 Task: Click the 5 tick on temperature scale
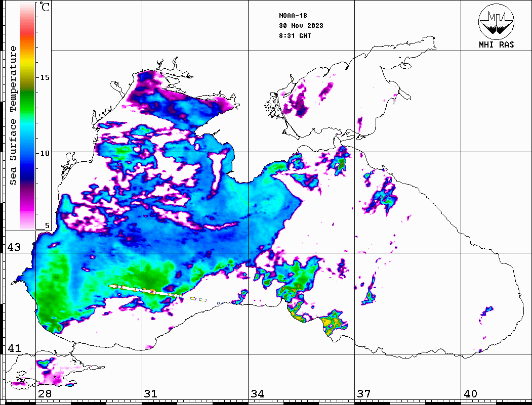click(x=47, y=226)
